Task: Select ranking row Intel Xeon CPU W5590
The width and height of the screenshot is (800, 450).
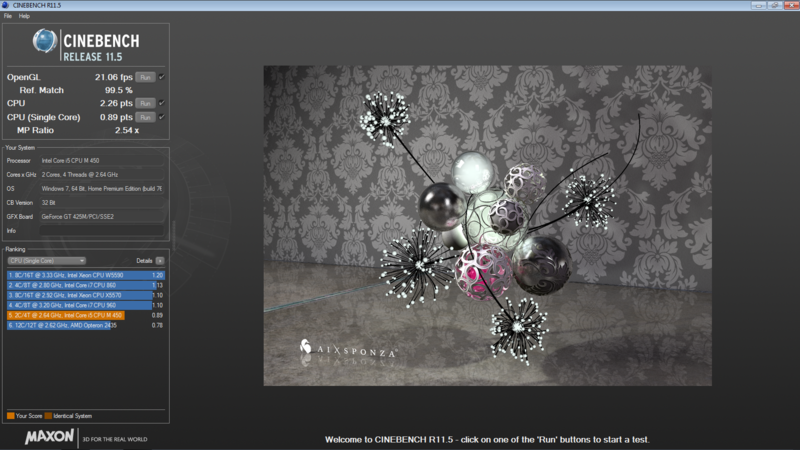Action: tap(86, 275)
